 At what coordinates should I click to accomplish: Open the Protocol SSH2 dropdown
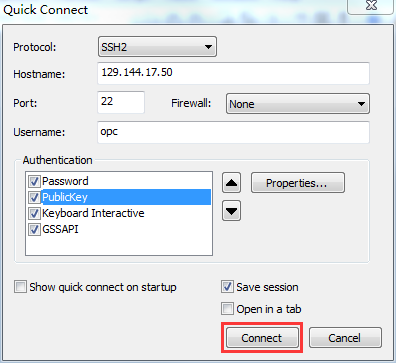coord(157,47)
